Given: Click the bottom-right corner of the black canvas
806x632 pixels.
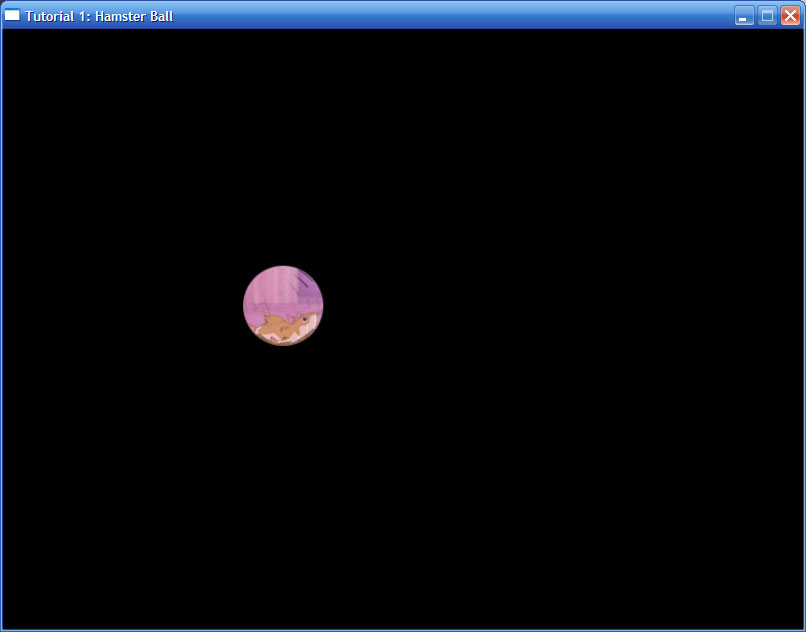Looking at the screenshot, I should (x=798, y=623).
